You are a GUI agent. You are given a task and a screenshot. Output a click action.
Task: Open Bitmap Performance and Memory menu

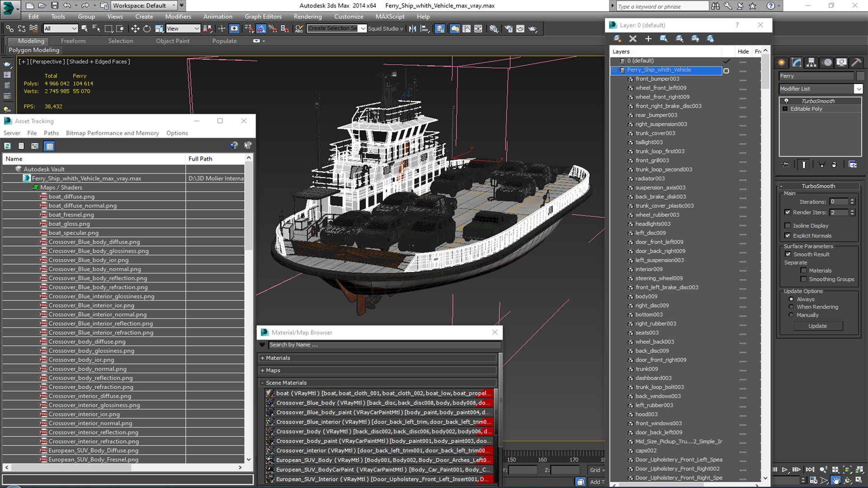(113, 133)
